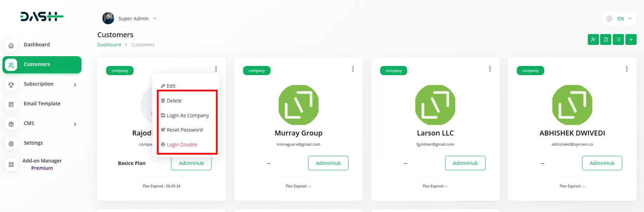This screenshot has height=212, width=644.
Task: Open the ABHISHEK DWIVEDI three-dot menu
Action: pos(626,69)
